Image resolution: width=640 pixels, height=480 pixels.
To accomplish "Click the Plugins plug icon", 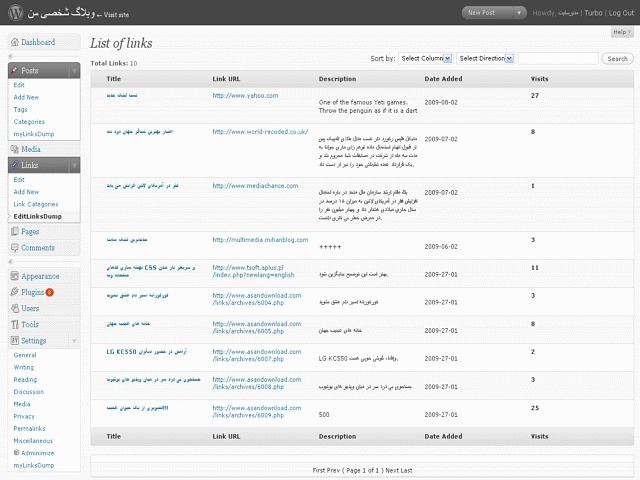I will tap(15, 292).
